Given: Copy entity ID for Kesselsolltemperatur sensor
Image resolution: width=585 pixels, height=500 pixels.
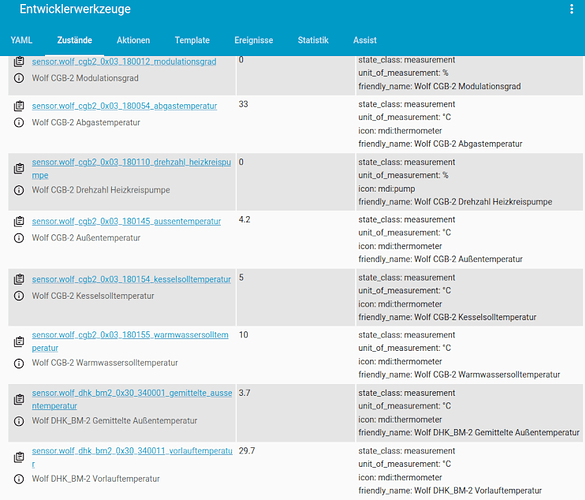Looking at the screenshot, I should 19,279.
